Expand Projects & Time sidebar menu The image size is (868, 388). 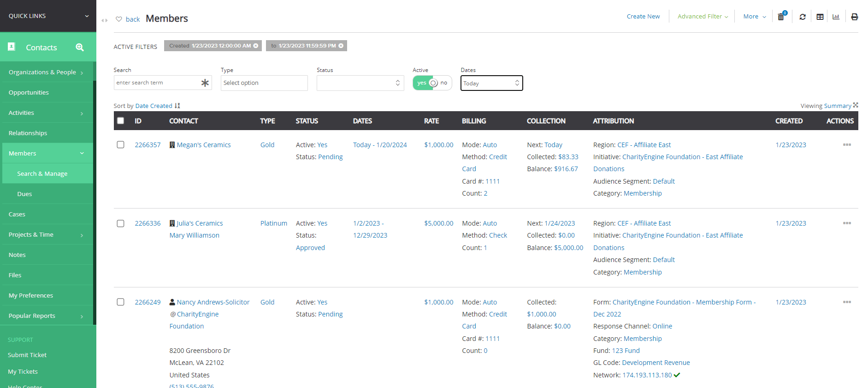point(47,235)
